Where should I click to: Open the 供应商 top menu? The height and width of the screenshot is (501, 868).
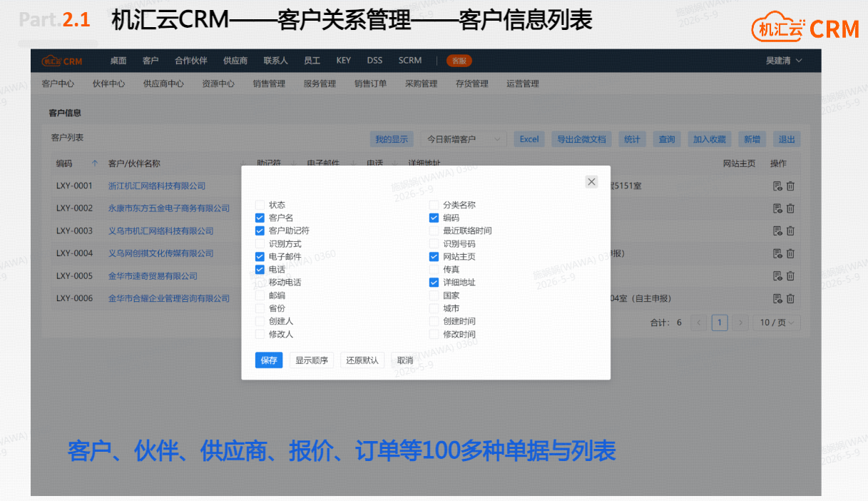click(235, 61)
